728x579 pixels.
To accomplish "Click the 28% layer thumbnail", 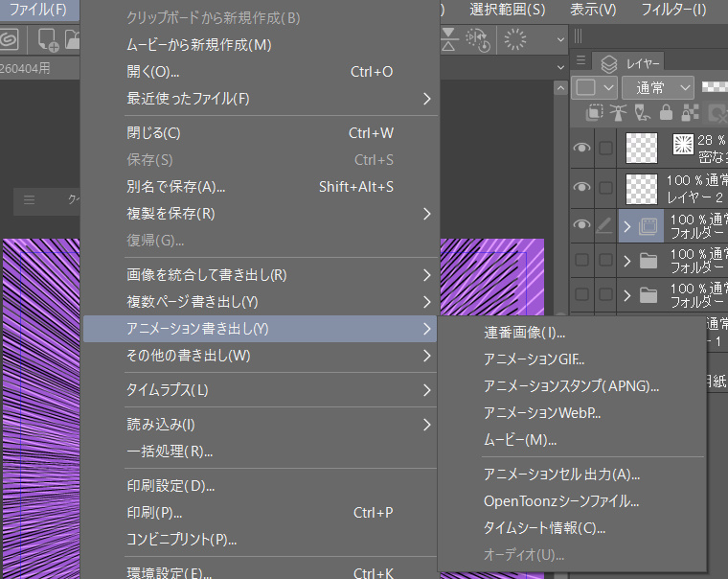I will [x=640, y=148].
